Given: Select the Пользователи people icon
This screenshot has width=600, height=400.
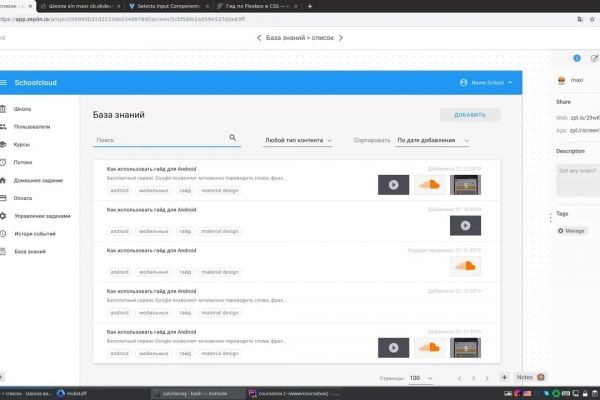Looking at the screenshot, I should pyautogui.click(x=3, y=127).
